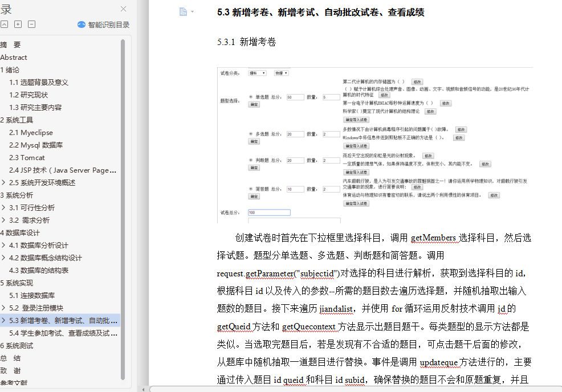This screenshot has width=562, height=392.
Task: Navigate to 5.1 连接数据库
Action: point(32,296)
